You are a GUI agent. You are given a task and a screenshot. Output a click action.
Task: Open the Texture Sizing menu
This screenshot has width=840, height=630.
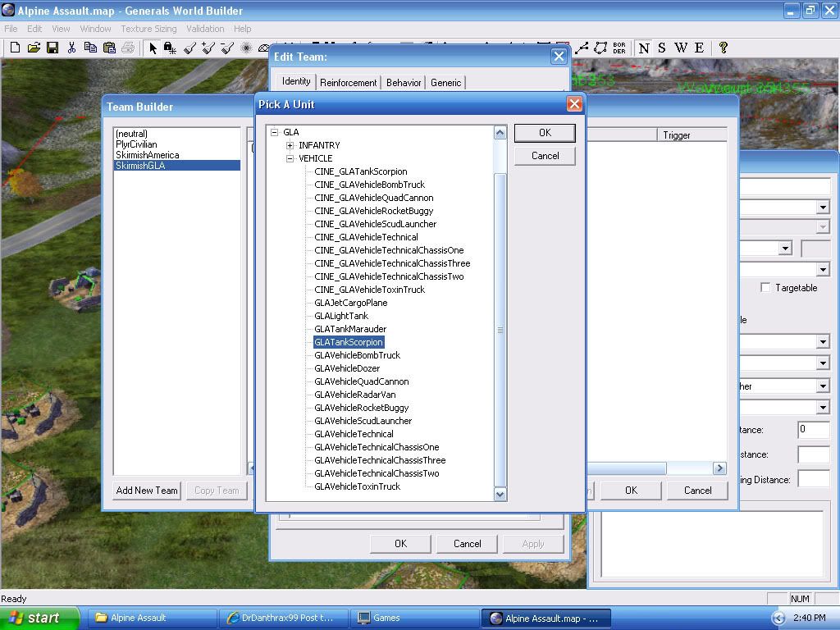pos(148,29)
